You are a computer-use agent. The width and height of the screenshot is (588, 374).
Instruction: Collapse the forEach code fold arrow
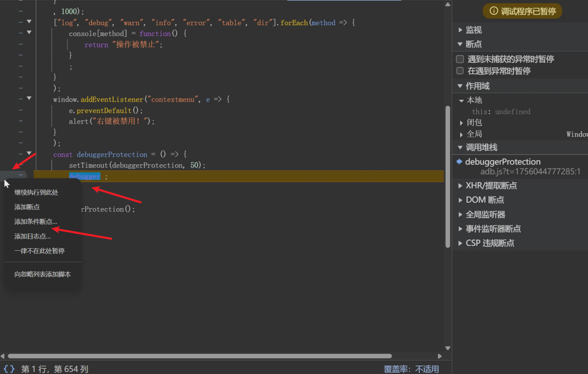[29, 22]
